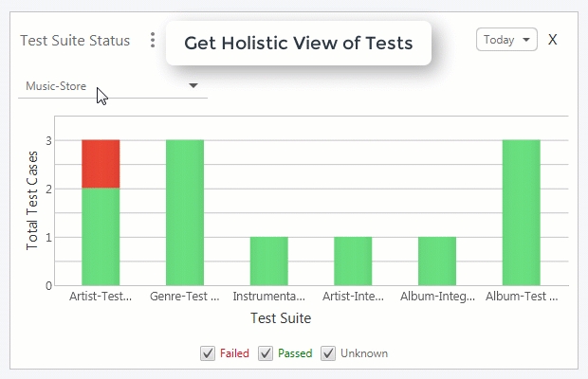Click the Genre-Test axis label
Screen dimensions: 588x379
pos(185,297)
